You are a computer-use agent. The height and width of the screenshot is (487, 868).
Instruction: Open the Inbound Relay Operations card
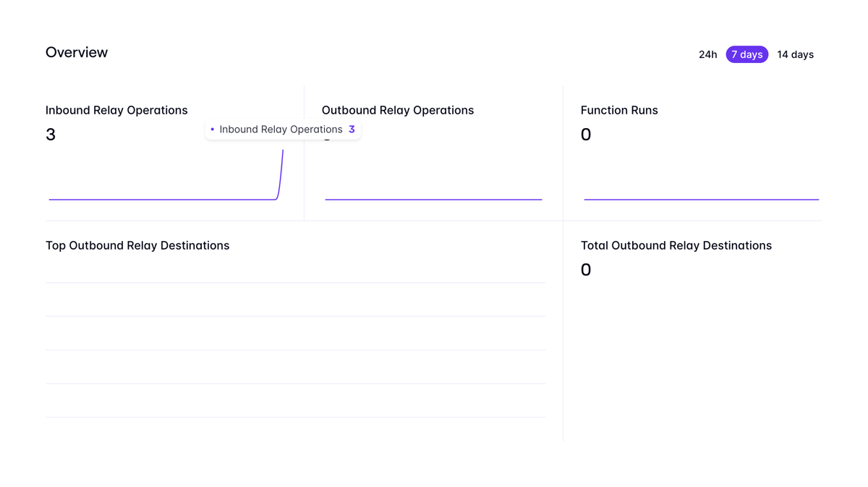[x=116, y=110]
